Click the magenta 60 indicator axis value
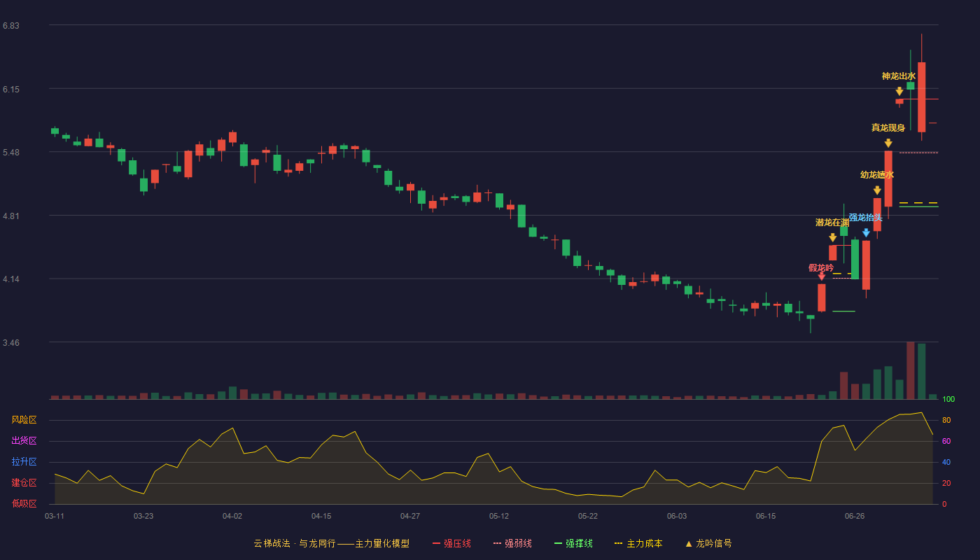The width and height of the screenshot is (980, 560). [946, 441]
